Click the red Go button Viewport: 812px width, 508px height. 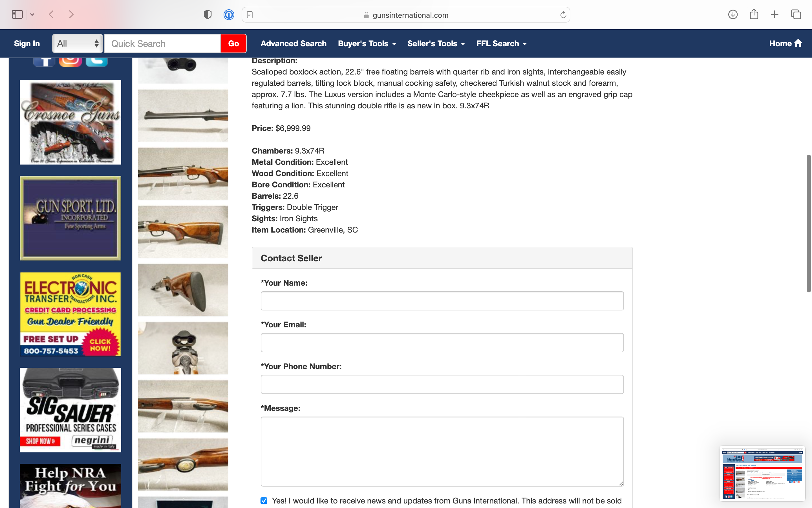pos(233,43)
